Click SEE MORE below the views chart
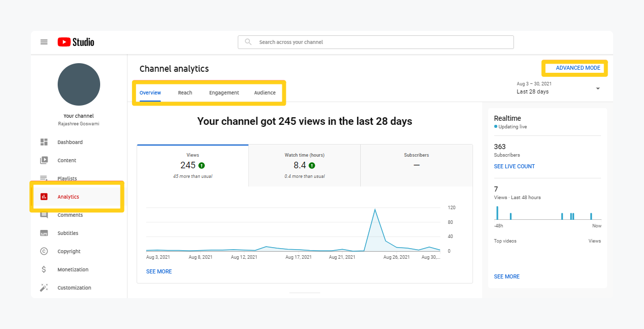Viewport: 644px width, 329px height. 159,271
